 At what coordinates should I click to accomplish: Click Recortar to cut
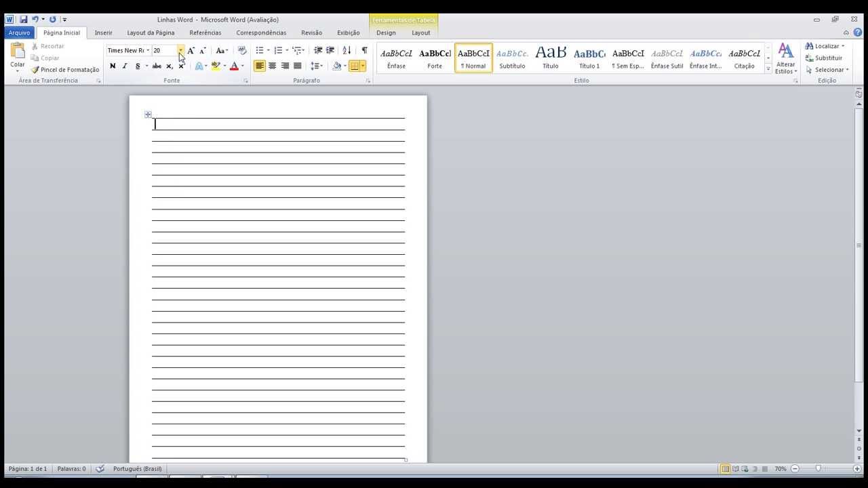click(x=47, y=46)
